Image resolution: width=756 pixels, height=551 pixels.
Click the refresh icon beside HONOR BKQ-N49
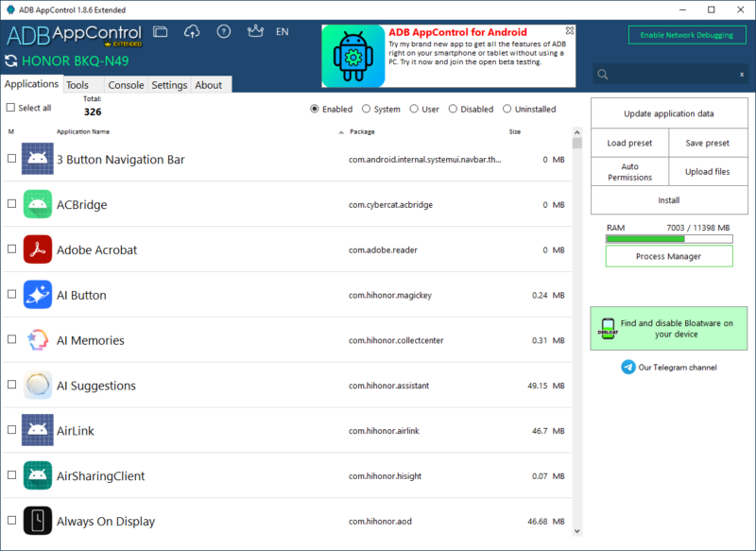(10, 61)
